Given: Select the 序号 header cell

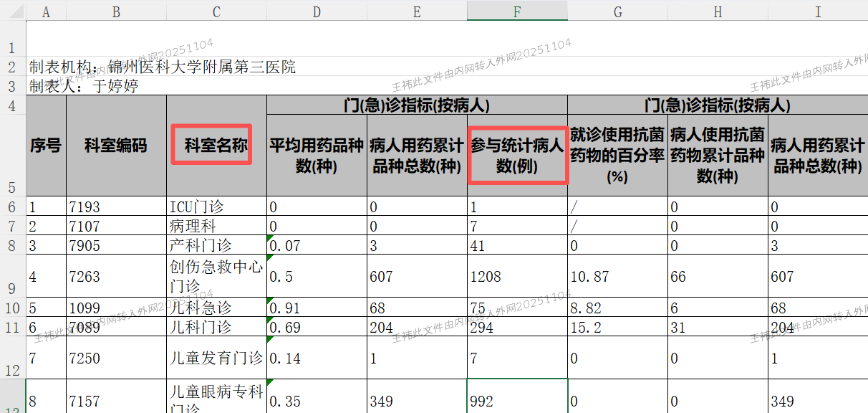Looking at the screenshot, I should [46, 146].
